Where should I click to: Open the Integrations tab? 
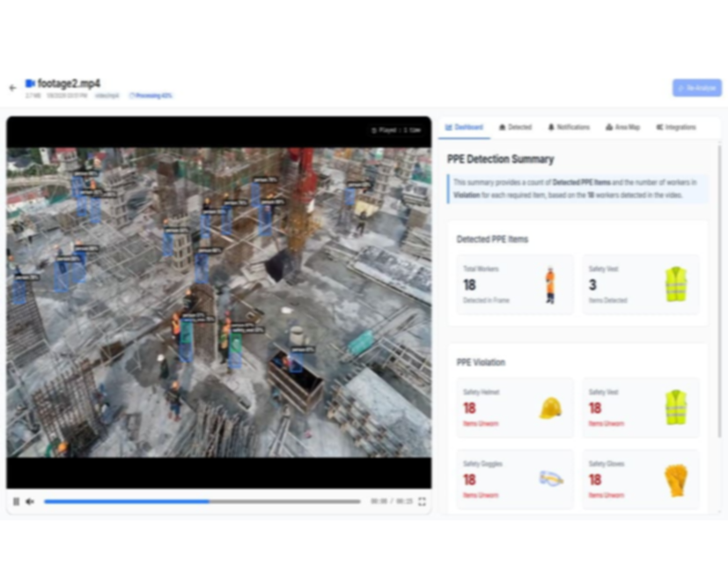[x=675, y=128]
